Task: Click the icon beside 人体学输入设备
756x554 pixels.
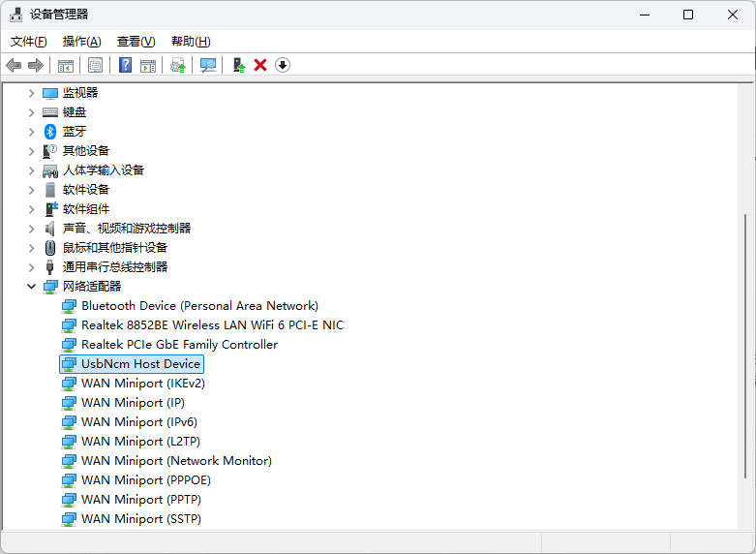Action: [50, 170]
